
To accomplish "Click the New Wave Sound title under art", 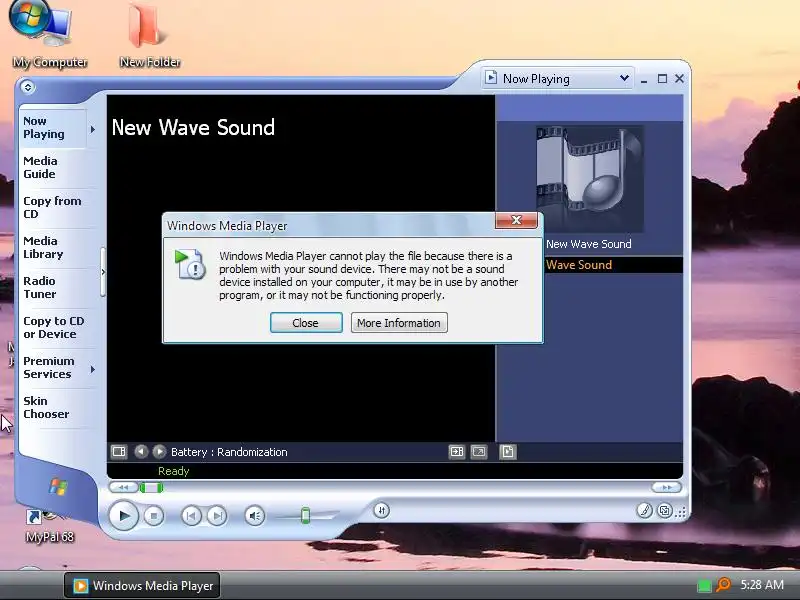I will (589, 244).
